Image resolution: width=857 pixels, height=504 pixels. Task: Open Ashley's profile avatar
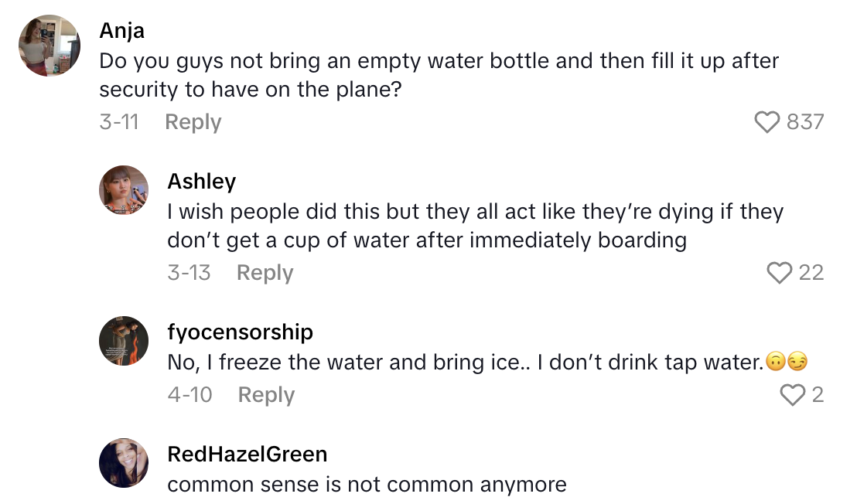pyautogui.click(x=124, y=190)
